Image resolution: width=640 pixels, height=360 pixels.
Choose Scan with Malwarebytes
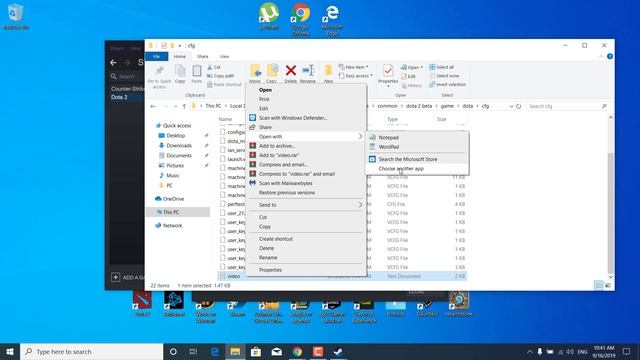(286, 183)
